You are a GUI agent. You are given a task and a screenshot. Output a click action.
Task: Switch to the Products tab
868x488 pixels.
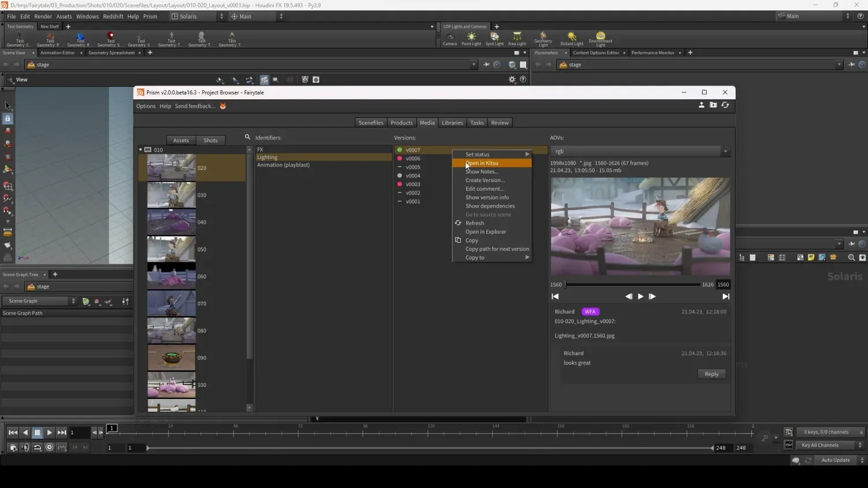pyautogui.click(x=401, y=123)
